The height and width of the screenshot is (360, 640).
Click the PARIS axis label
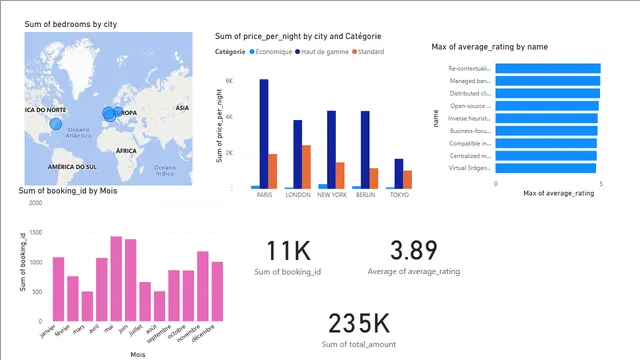pyautogui.click(x=264, y=195)
